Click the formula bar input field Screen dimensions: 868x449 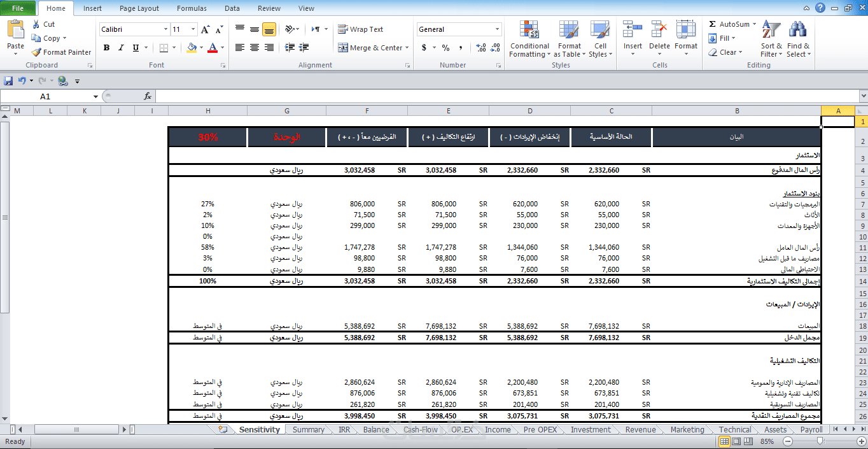coord(506,96)
